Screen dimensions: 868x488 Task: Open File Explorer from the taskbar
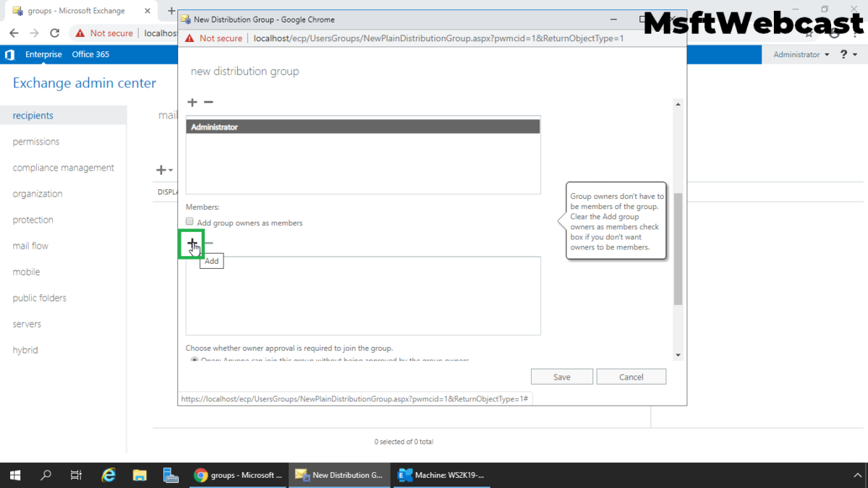[x=140, y=475]
